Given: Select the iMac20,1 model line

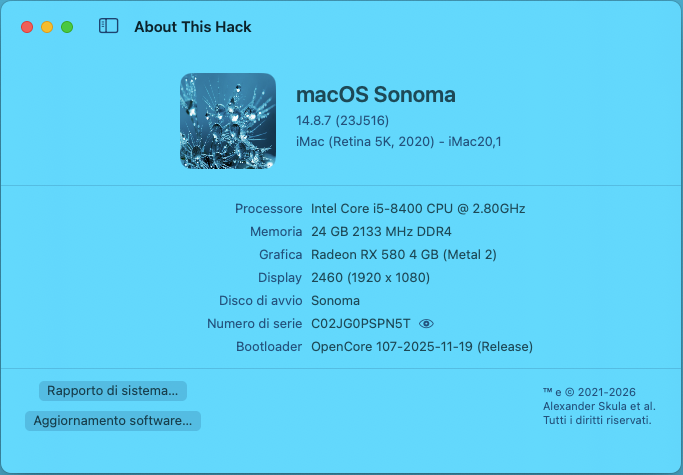Looking at the screenshot, I should (x=398, y=142).
